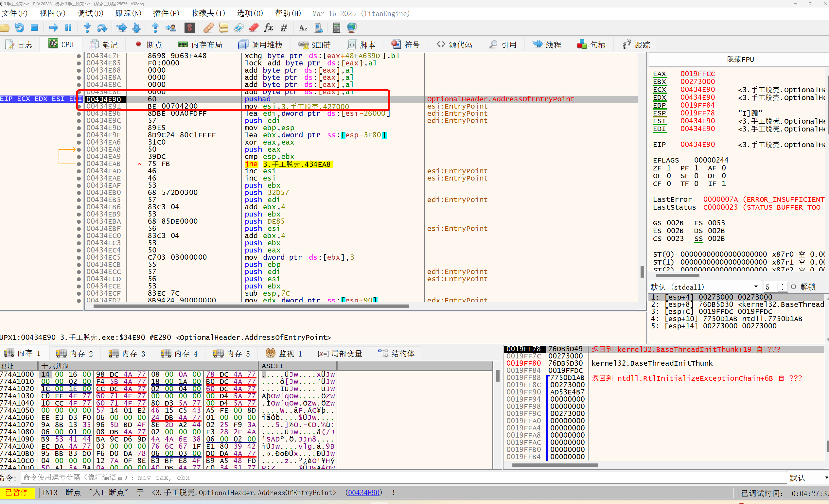Click the functions fx icon
This screenshot has height=504, width=829.
click(268, 27)
